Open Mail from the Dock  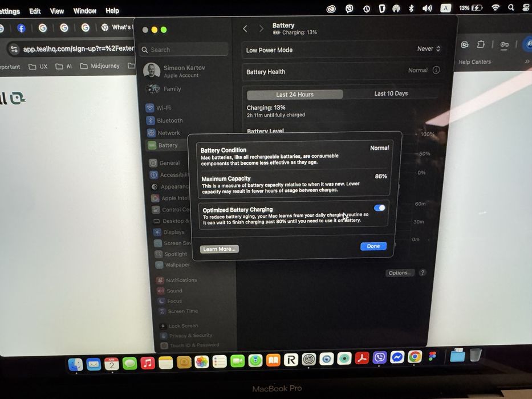94,364
